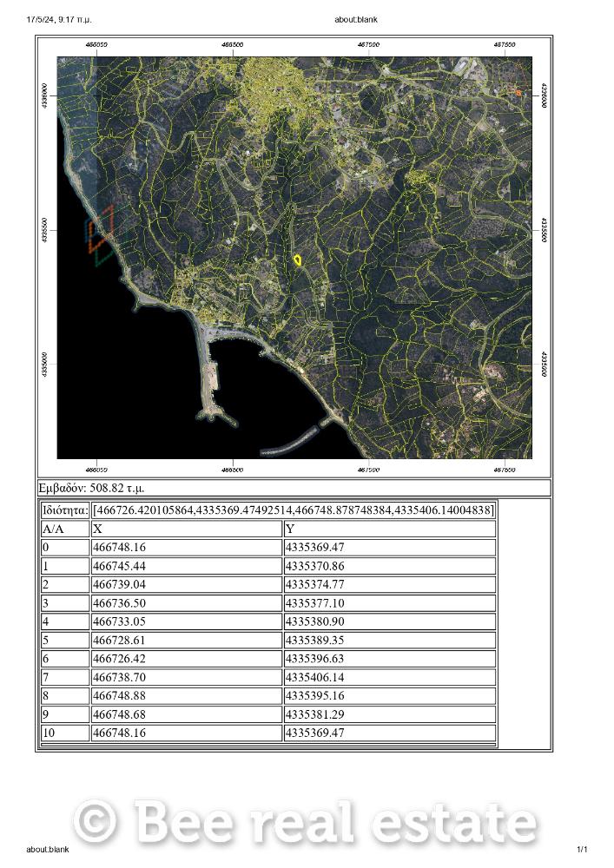Image resolution: width=614 pixels, height=868 pixels.
Task: Select X value "466736.50"
Action: click(x=120, y=603)
